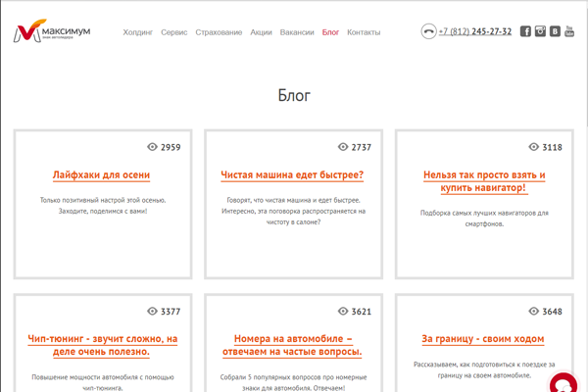This screenshot has width=588, height=392.
Task: Click the phone handset icon
Action: [428, 31]
